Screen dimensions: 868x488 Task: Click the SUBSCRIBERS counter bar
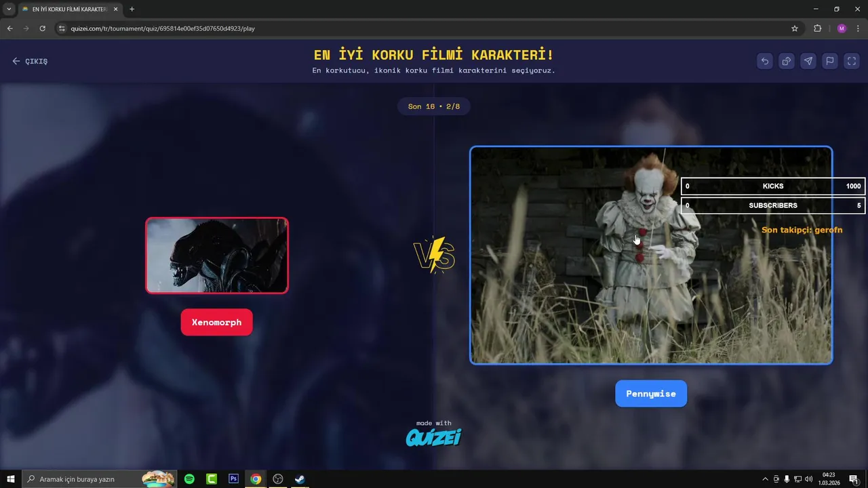click(x=773, y=205)
